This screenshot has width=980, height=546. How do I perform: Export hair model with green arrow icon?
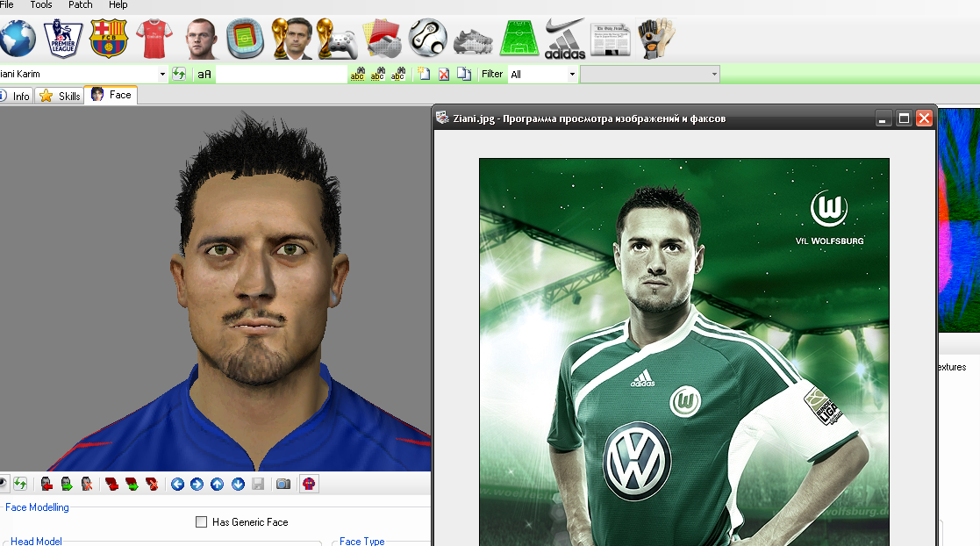click(132, 484)
